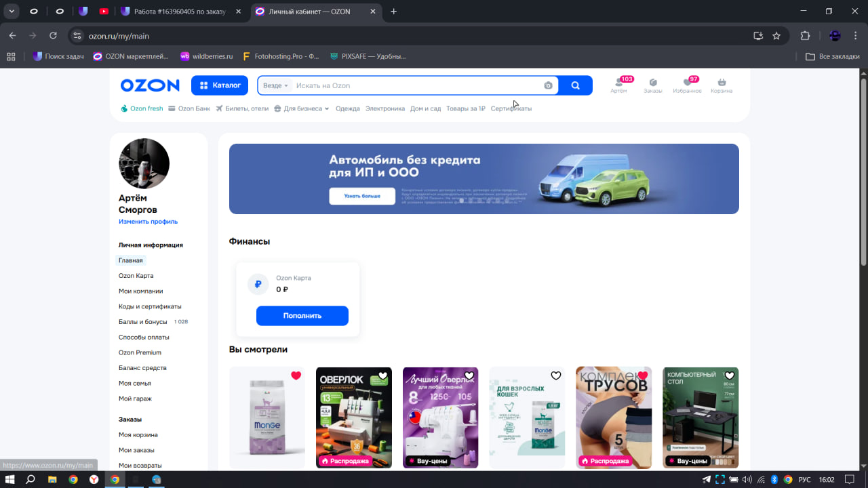Open Баланс средств in the sidebar
The height and width of the screenshot is (488, 868).
142,368
